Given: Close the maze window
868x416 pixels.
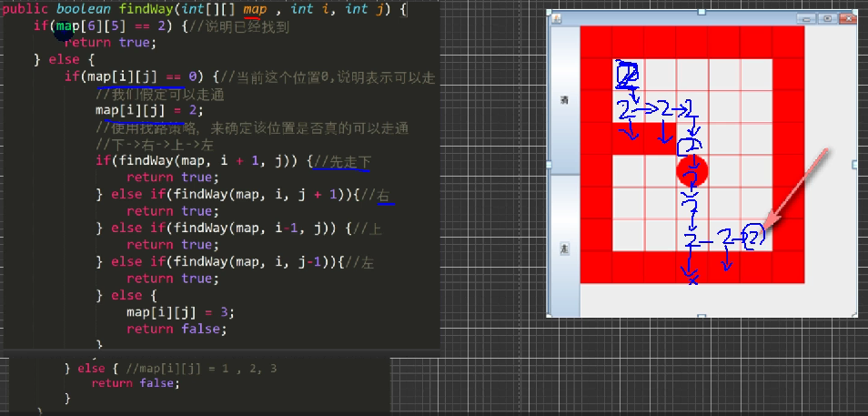Looking at the screenshot, I should tap(846, 19).
